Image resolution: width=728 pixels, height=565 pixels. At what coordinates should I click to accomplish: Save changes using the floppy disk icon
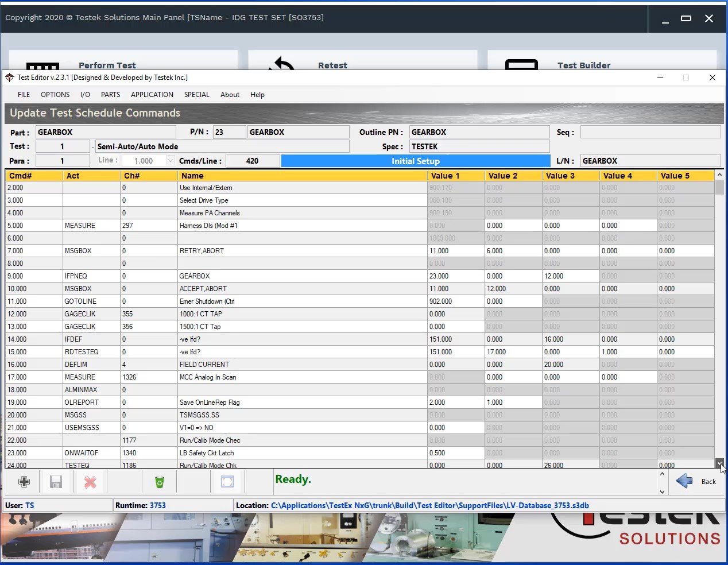click(x=56, y=481)
